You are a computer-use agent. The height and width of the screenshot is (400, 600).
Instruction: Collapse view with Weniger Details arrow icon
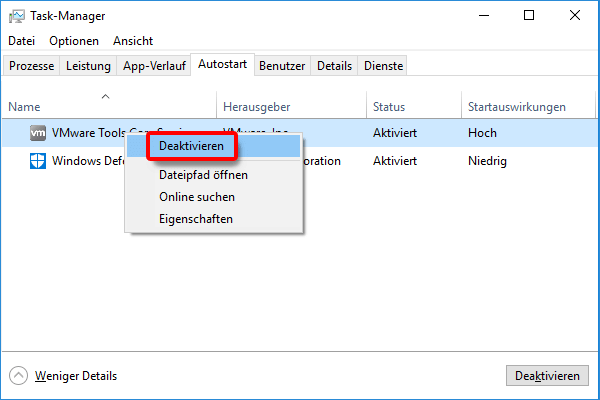click(18, 376)
